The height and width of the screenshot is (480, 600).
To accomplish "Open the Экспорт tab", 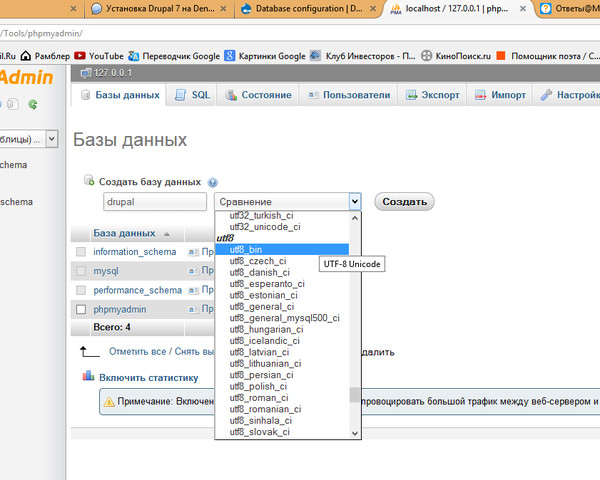I will (x=432, y=95).
